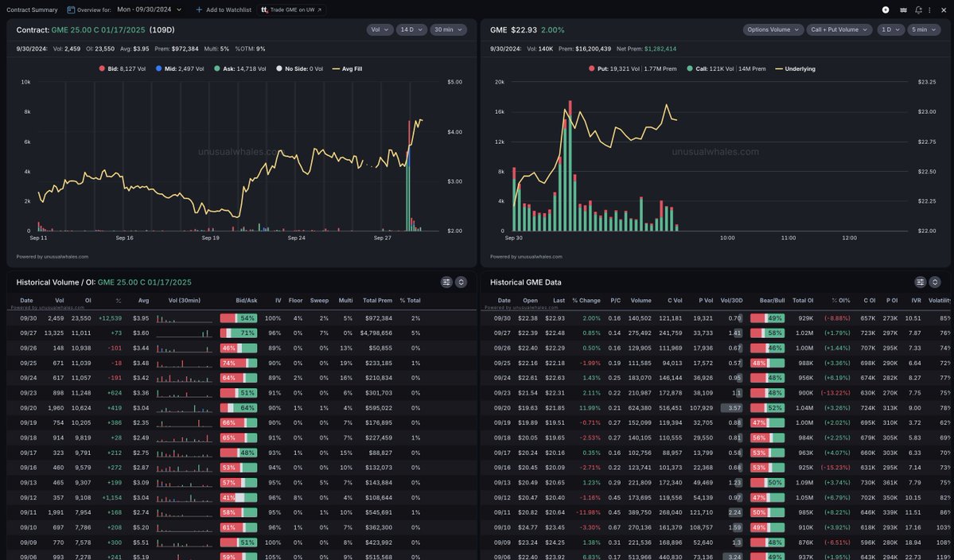Click the layout icon beside the bell

tap(903, 10)
